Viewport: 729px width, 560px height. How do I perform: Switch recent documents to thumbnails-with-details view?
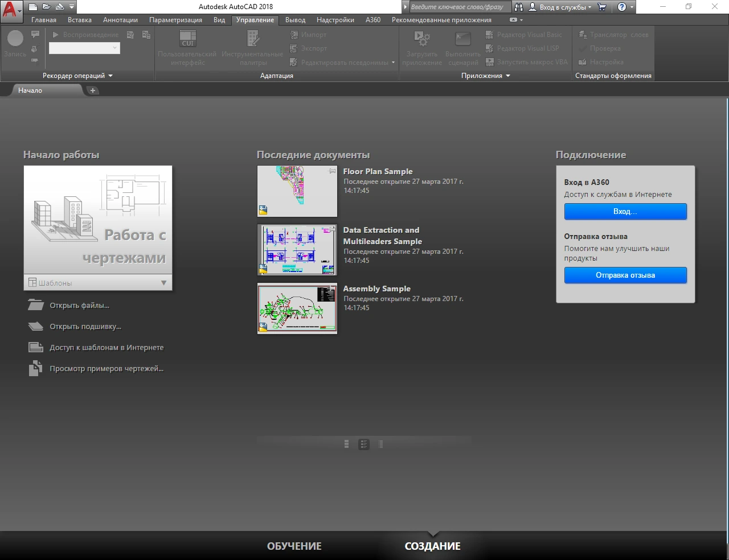click(x=364, y=444)
